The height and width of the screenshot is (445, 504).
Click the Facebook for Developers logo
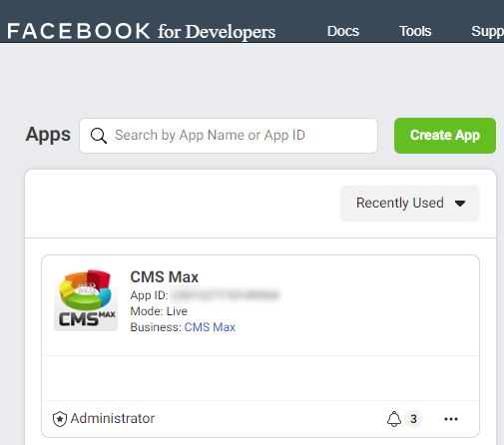coord(141,31)
